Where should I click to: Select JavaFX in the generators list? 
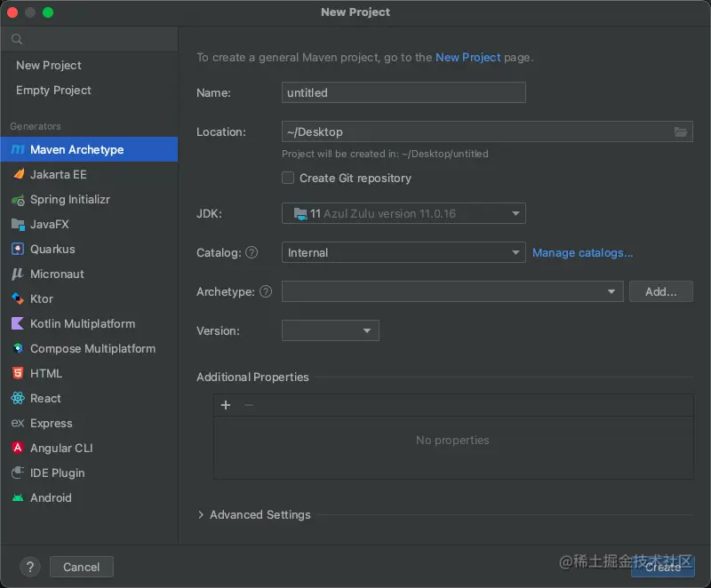coord(49,225)
